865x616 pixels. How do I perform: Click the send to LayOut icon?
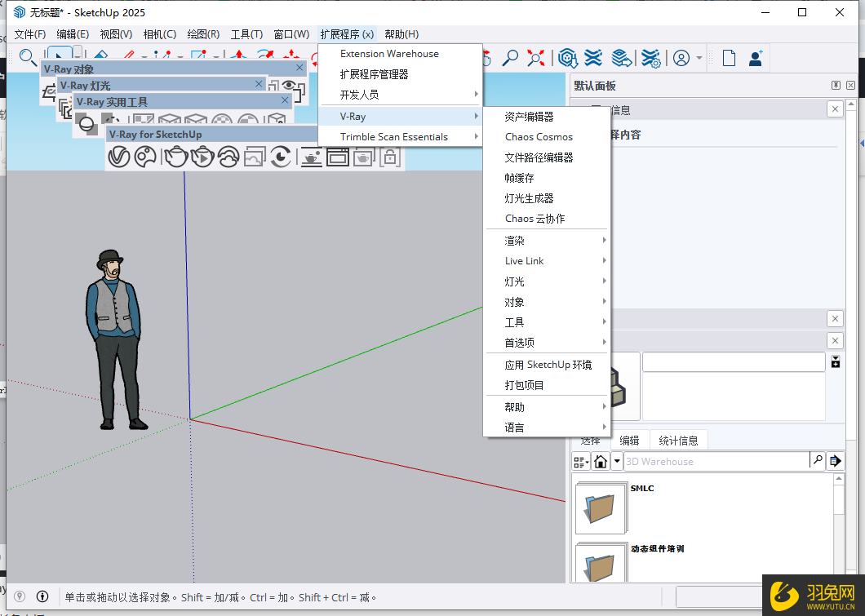click(x=621, y=58)
